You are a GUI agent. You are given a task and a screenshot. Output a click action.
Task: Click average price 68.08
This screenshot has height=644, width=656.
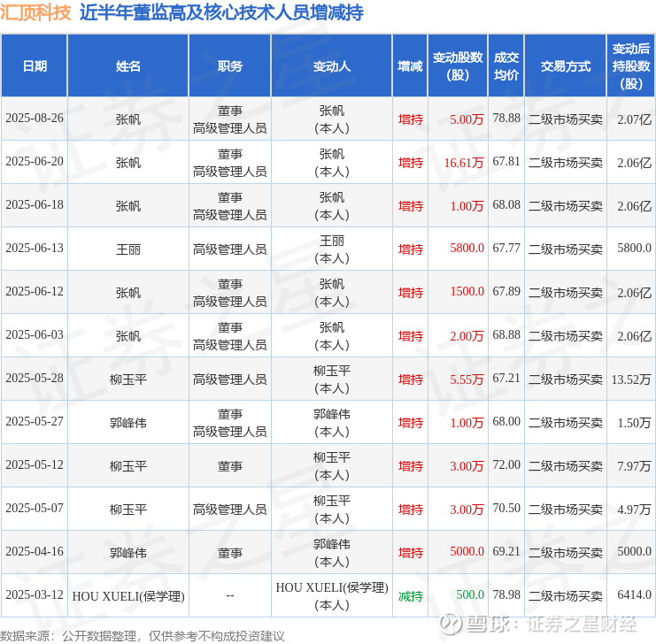(x=506, y=205)
